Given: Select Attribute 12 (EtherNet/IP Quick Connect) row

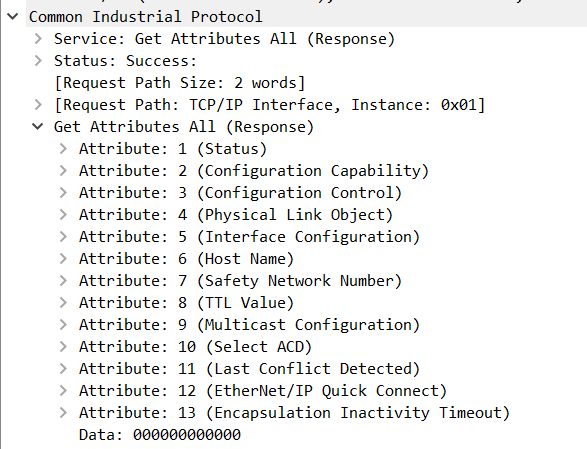Looking at the screenshot, I should [x=263, y=391].
